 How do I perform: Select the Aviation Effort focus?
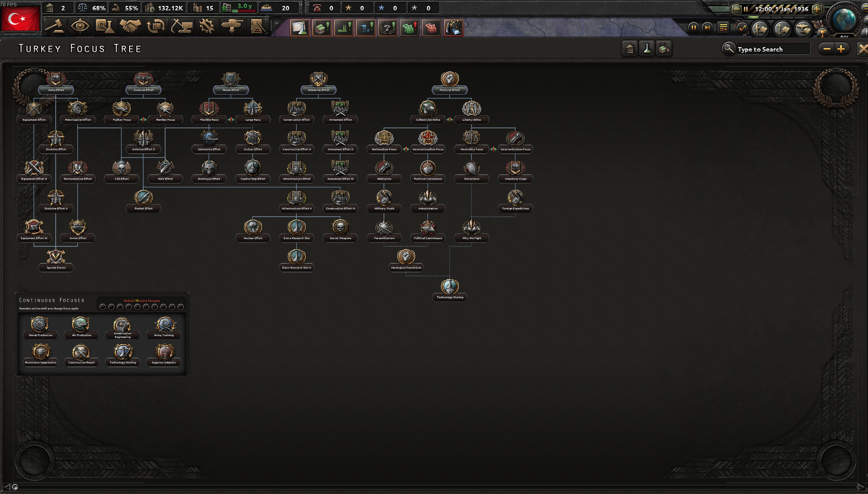click(143, 83)
